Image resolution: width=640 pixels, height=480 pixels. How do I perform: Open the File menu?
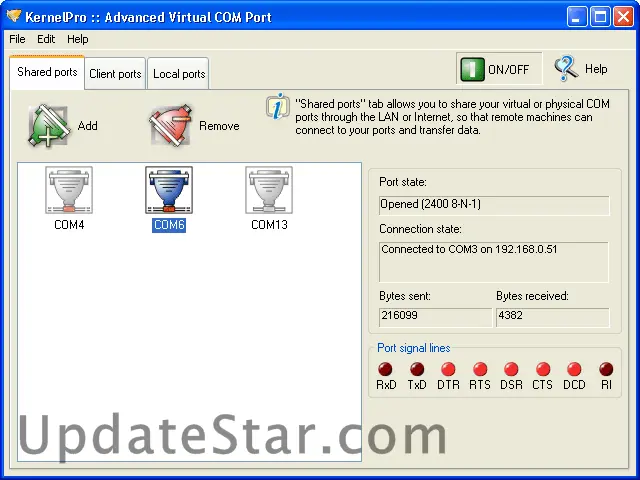pyautogui.click(x=17, y=39)
